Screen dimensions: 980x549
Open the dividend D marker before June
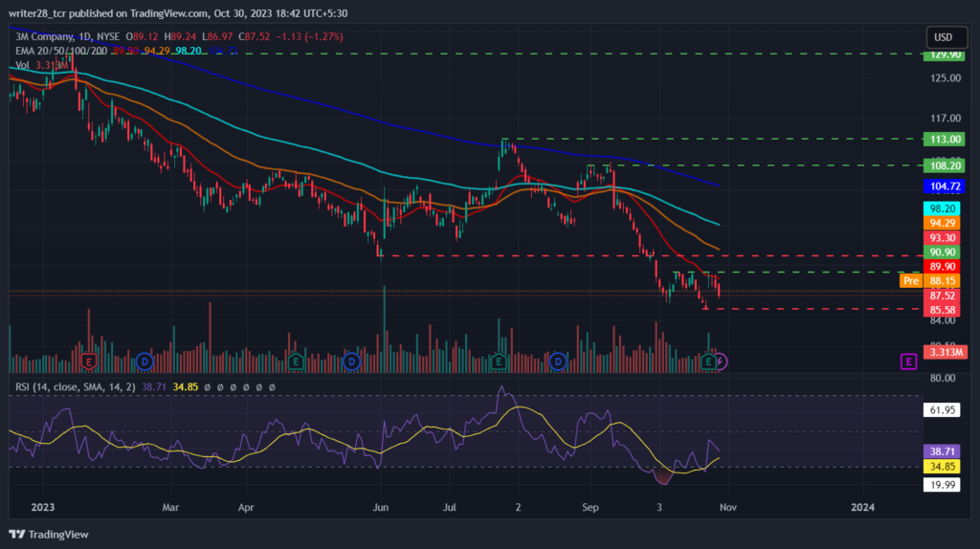coord(351,361)
